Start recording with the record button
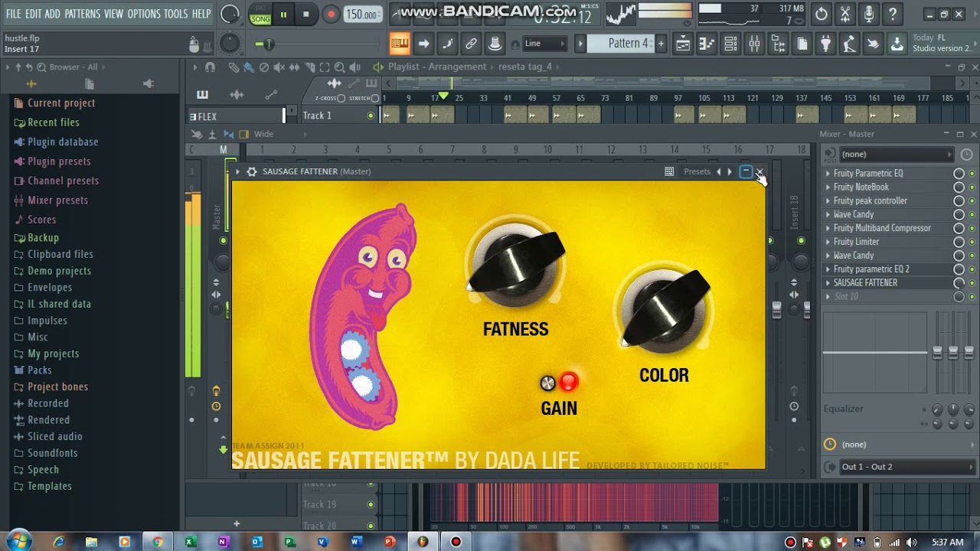980x551 pixels. 331,14
